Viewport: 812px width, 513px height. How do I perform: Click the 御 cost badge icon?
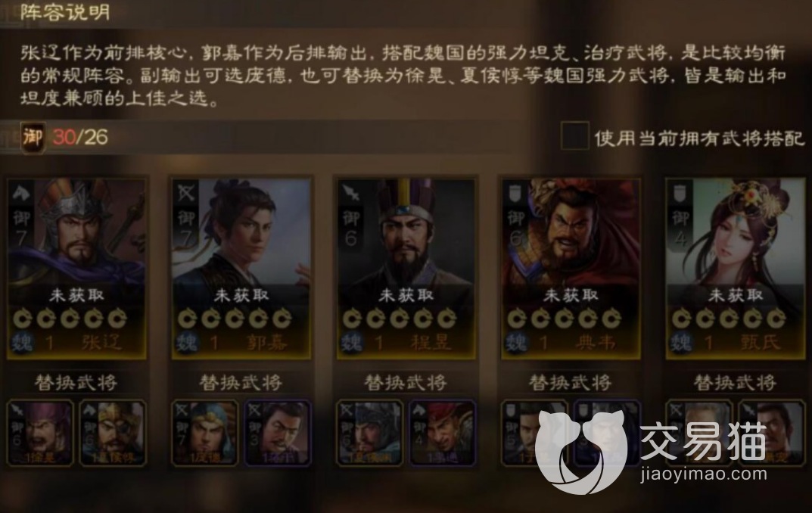point(33,138)
